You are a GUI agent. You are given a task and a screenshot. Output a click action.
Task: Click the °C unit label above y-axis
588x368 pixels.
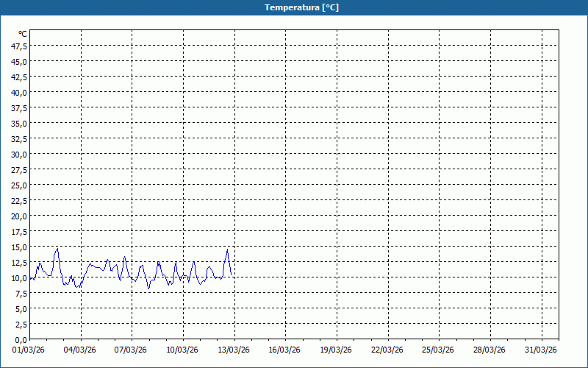point(23,33)
